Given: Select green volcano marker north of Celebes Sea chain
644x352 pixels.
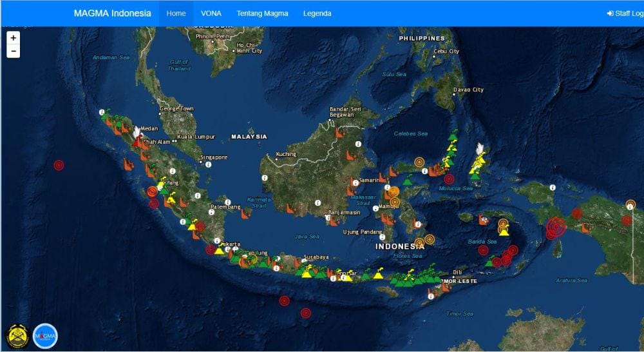Looking at the screenshot, I should point(453,135).
